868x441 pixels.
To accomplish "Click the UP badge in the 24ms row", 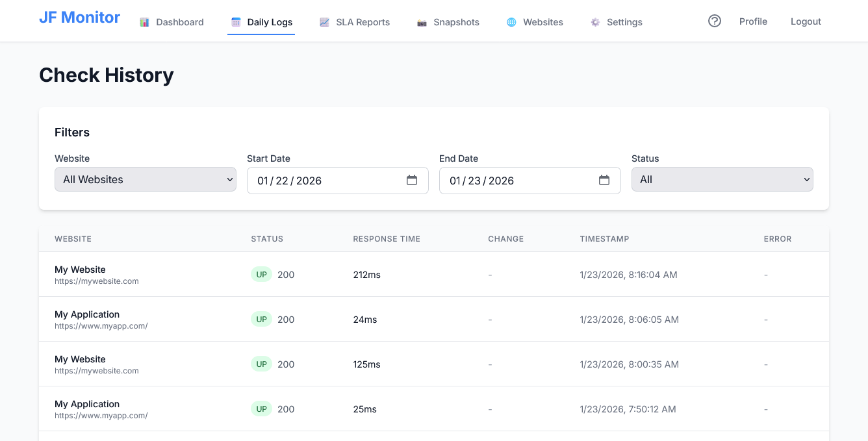I will click(x=261, y=320).
